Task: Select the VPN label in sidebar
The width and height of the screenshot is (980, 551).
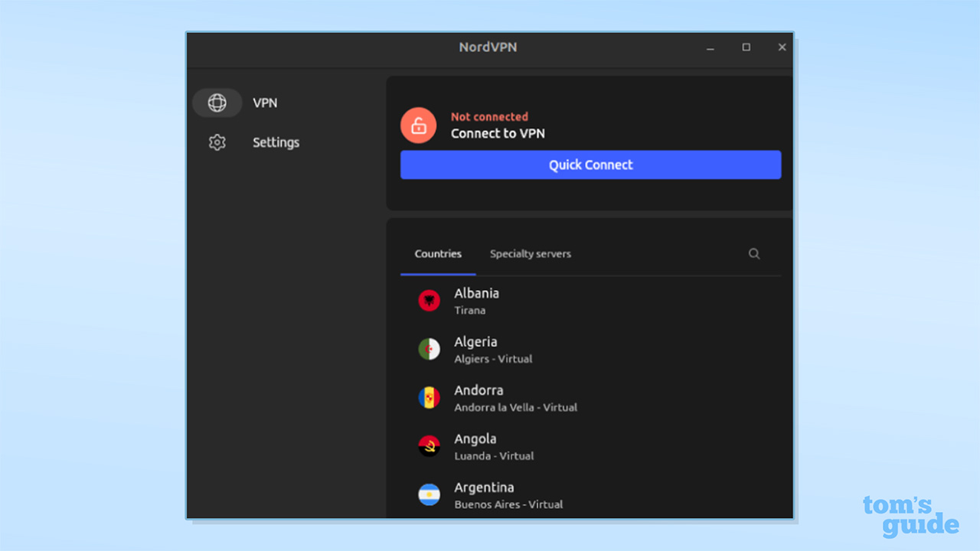Action: click(x=265, y=103)
